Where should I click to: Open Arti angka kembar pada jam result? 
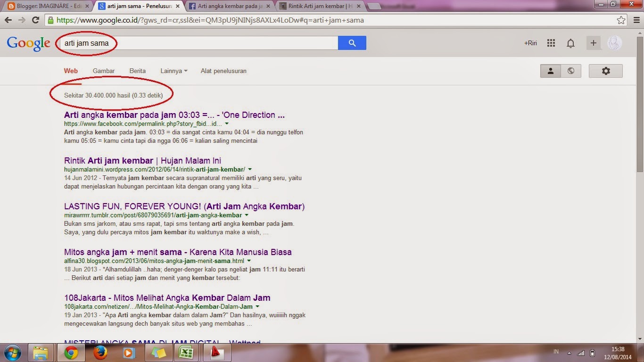(174, 115)
